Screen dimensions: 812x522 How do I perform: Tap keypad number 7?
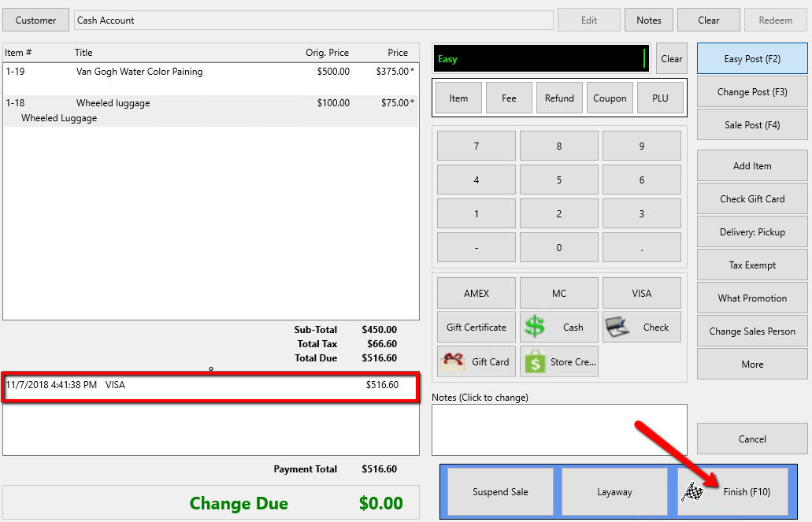coord(476,146)
